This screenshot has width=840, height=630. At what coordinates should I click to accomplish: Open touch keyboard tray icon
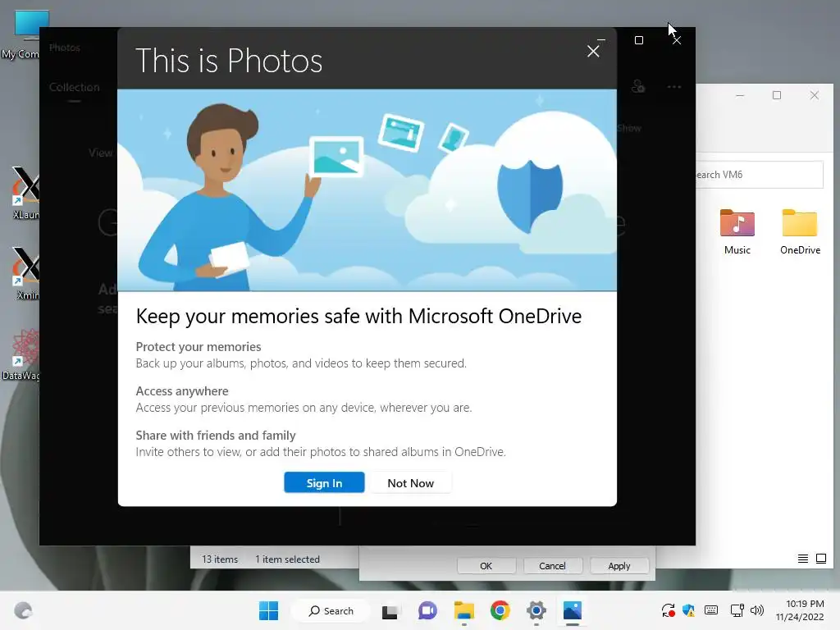[x=711, y=610]
